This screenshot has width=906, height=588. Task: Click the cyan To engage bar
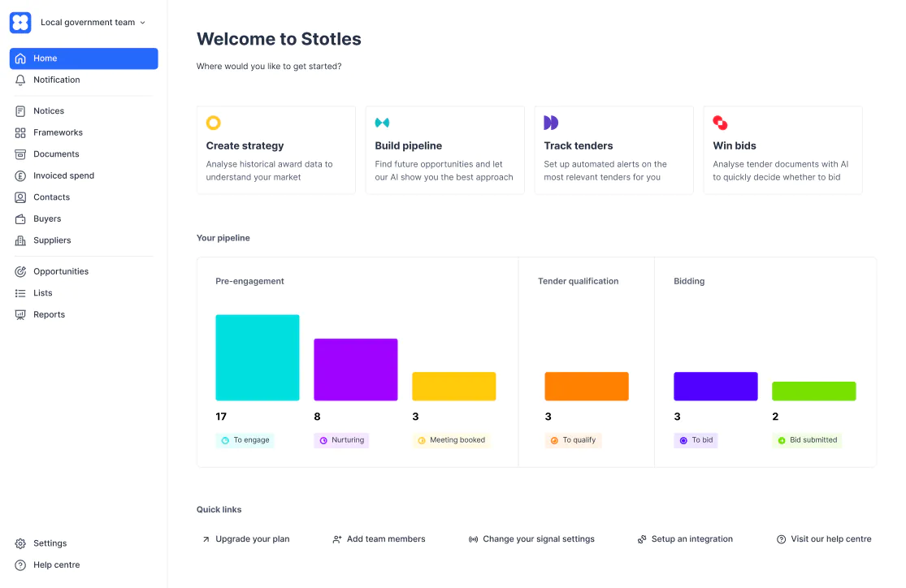[x=258, y=357]
